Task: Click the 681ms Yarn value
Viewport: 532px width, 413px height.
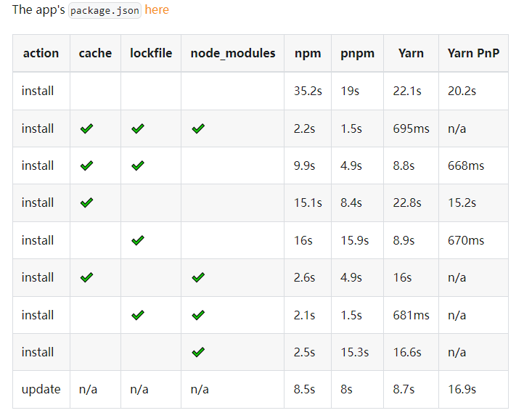Action: click(412, 315)
